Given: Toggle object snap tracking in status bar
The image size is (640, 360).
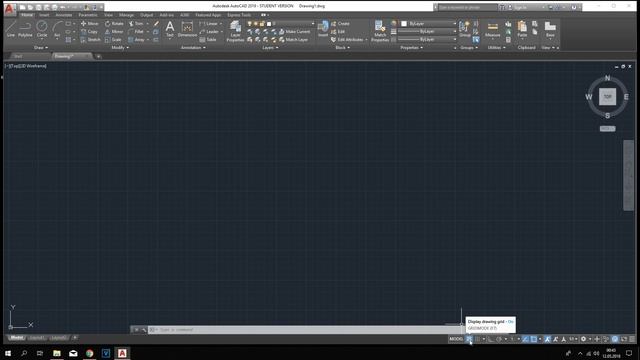Looking at the screenshot, I should pyautogui.click(x=525, y=339).
